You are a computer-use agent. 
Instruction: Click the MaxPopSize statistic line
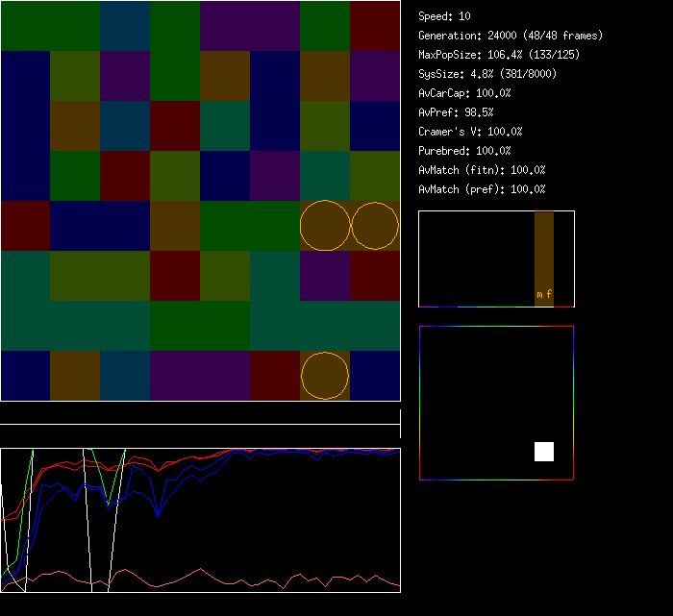click(499, 55)
